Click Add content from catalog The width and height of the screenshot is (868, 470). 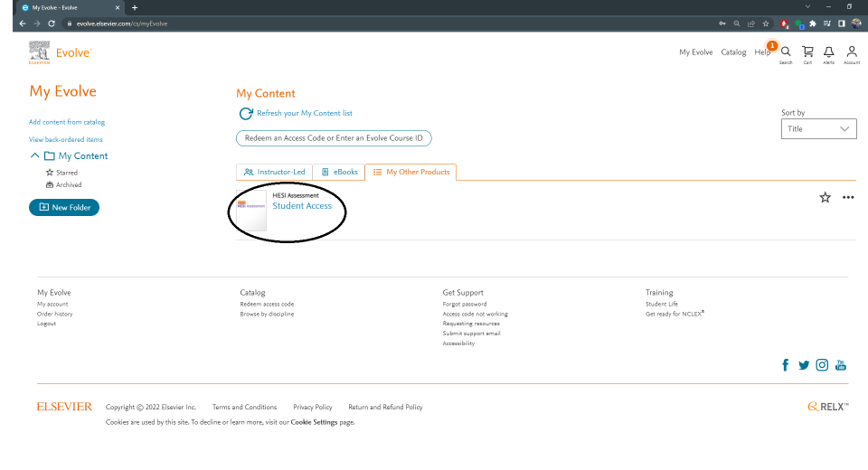(67, 122)
